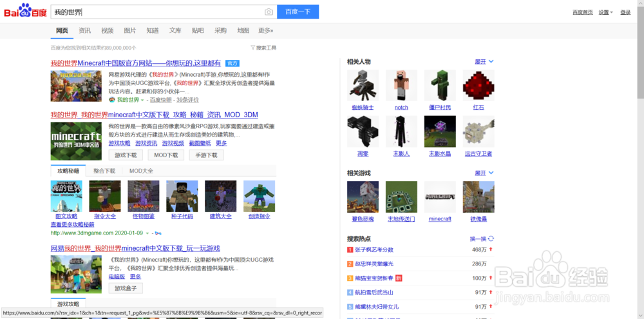Click the 搜索工具 filter icon
This screenshot has height=319, width=644.
pos(252,48)
